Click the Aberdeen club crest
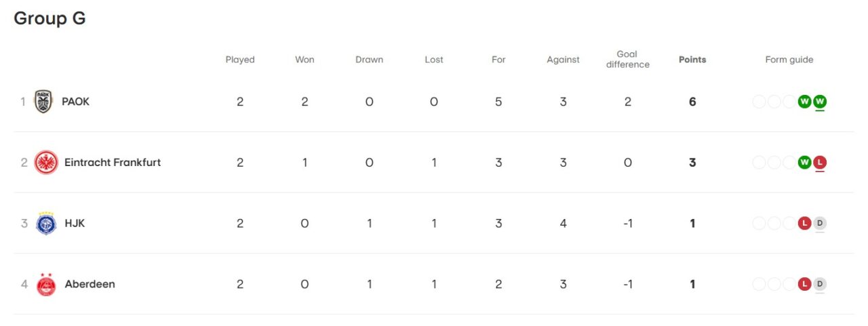868x326 pixels. 46,284
